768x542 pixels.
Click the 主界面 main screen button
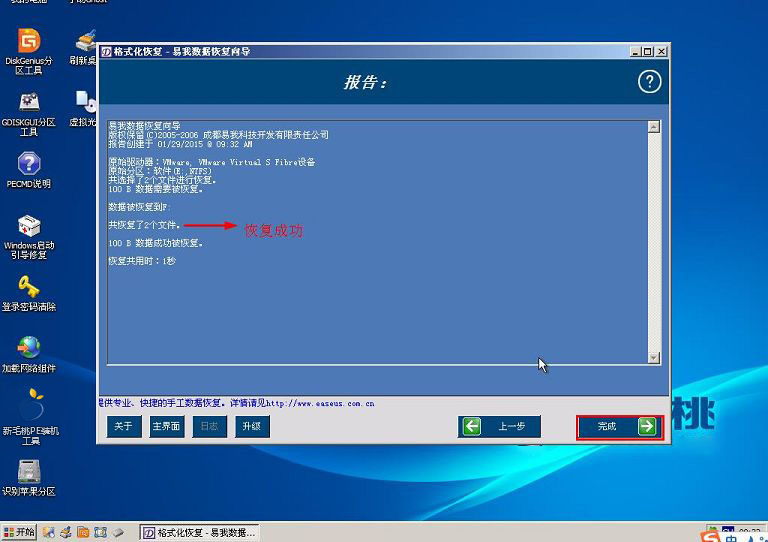[x=167, y=426]
